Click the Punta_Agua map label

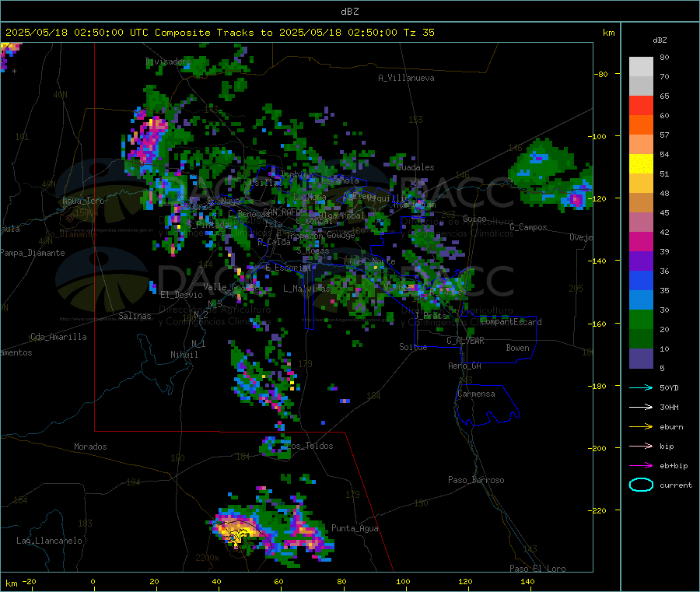click(x=355, y=528)
